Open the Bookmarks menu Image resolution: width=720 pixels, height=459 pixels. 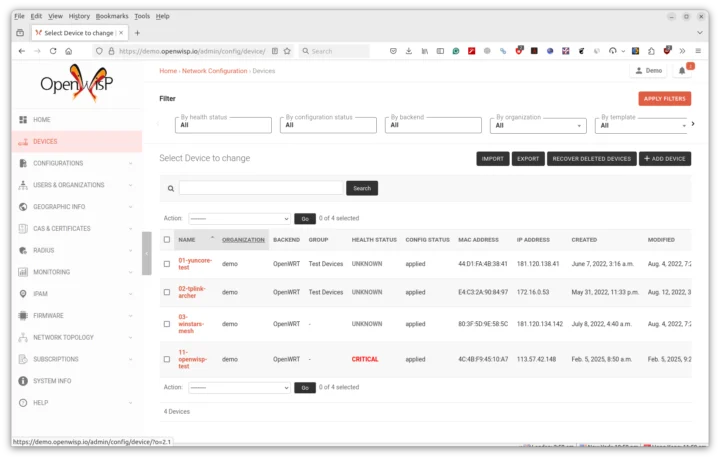(113, 16)
